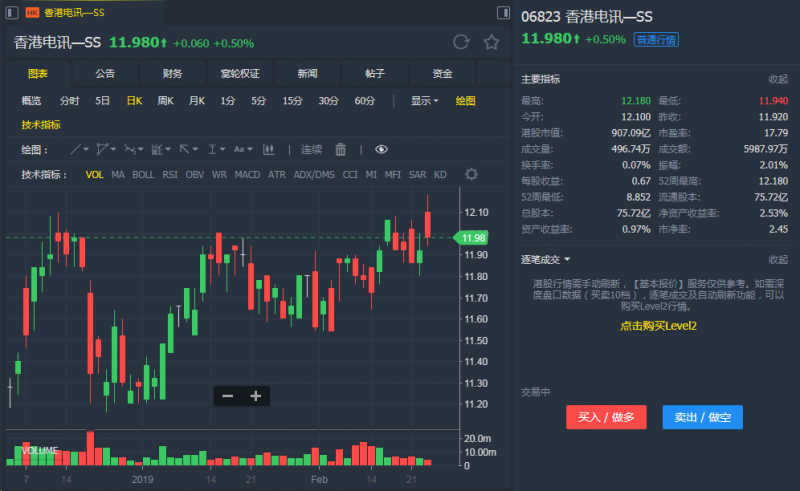Viewport: 800px width, 491px height.
Task: Enable the ADX/DMS indicator
Action: [x=314, y=175]
